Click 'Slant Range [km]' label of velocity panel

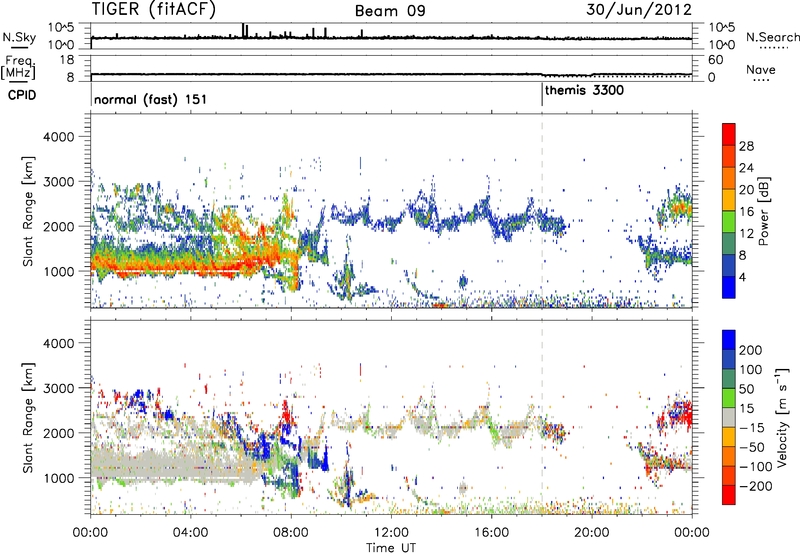pyautogui.click(x=28, y=418)
